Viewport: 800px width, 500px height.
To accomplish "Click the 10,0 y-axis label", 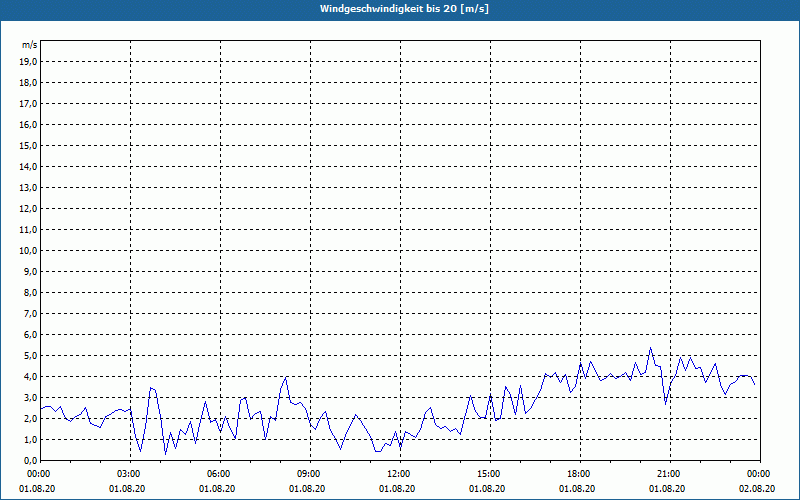I will pos(29,251).
